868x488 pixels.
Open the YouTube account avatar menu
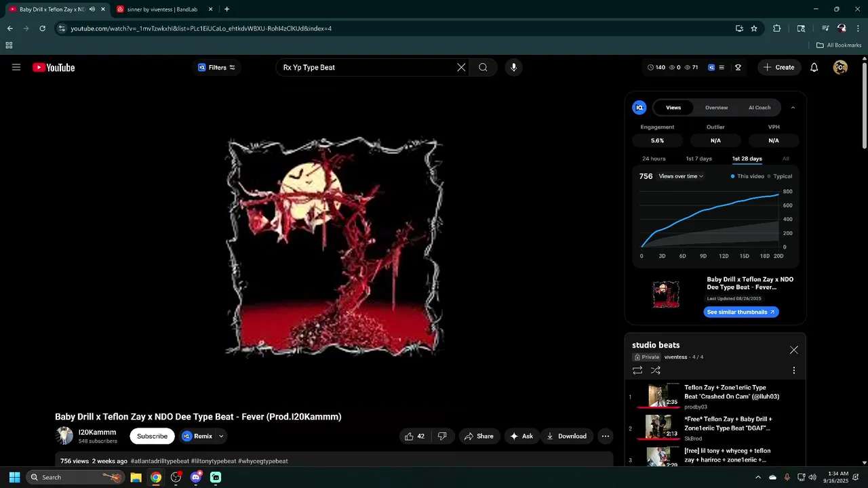click(840, 67)
